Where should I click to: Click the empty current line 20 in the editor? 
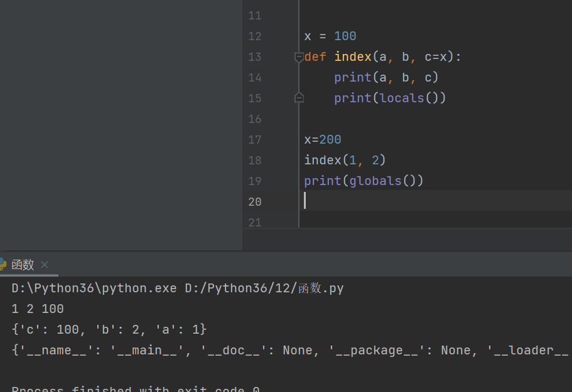coord(435,200)
